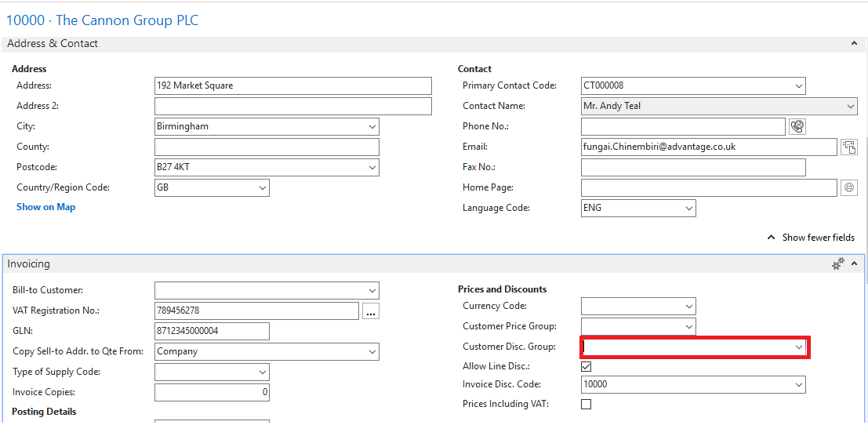
Task: Click the VAT Registration No. field 789456278
Action: click(257, 311)
